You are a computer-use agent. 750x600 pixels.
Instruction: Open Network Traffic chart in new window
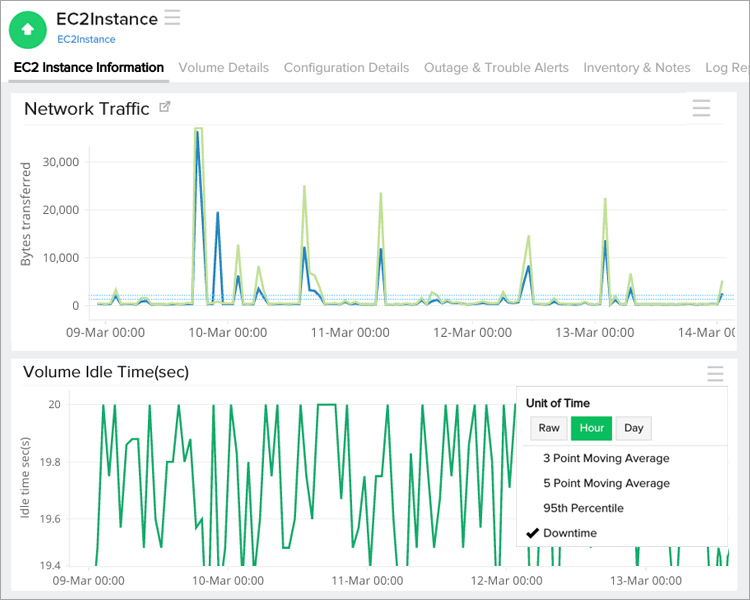point(165,107)
